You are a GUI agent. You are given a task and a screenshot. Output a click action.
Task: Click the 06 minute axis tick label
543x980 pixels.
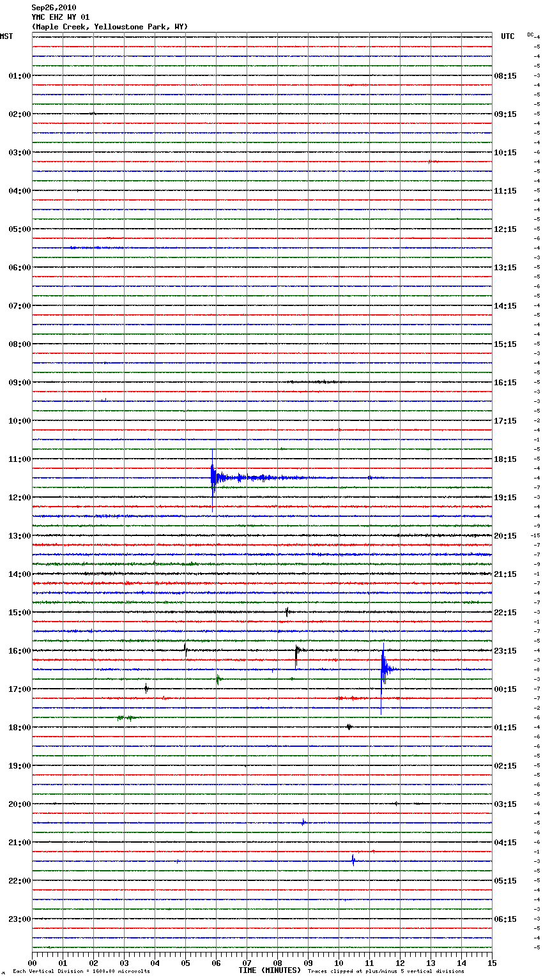(216, 963)
